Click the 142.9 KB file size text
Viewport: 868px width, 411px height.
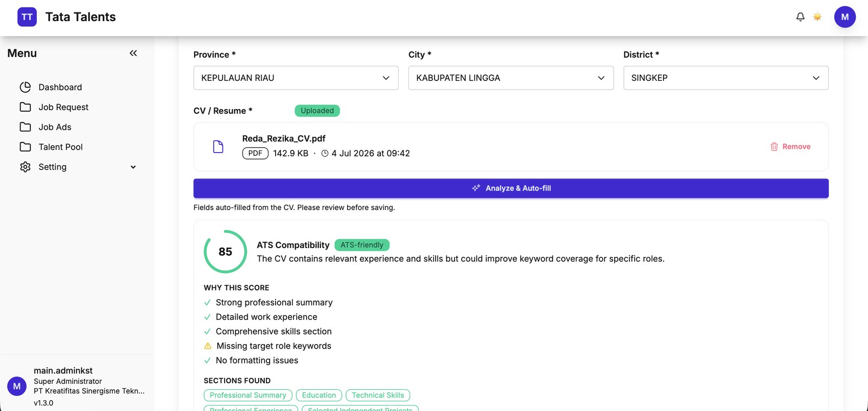[x=291, y=154]
